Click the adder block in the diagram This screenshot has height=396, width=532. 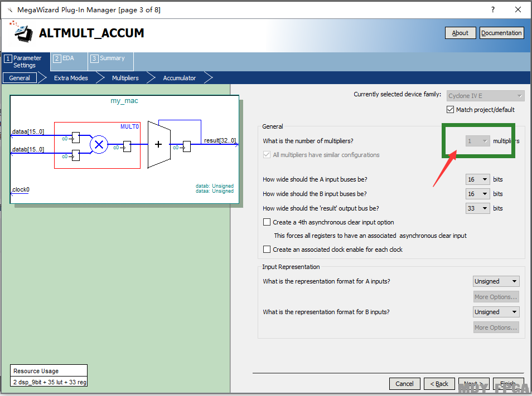coord(159,145)
